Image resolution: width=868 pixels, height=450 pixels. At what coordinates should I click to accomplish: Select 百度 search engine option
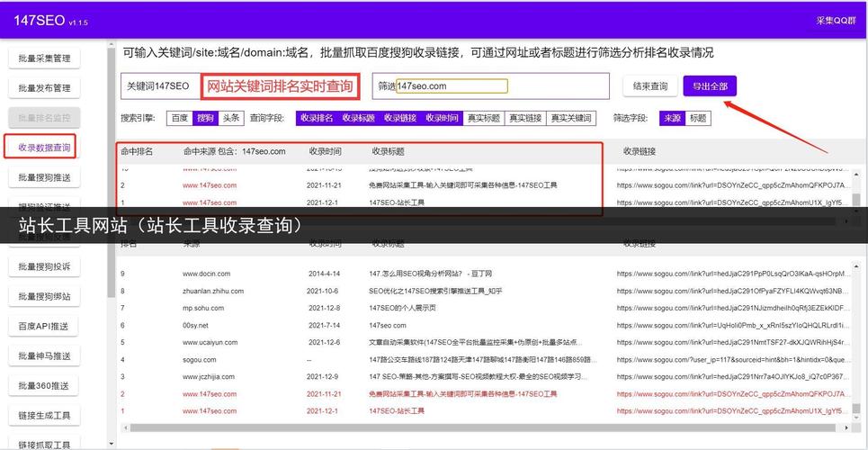pyautogui.click(x=179, y=118)
